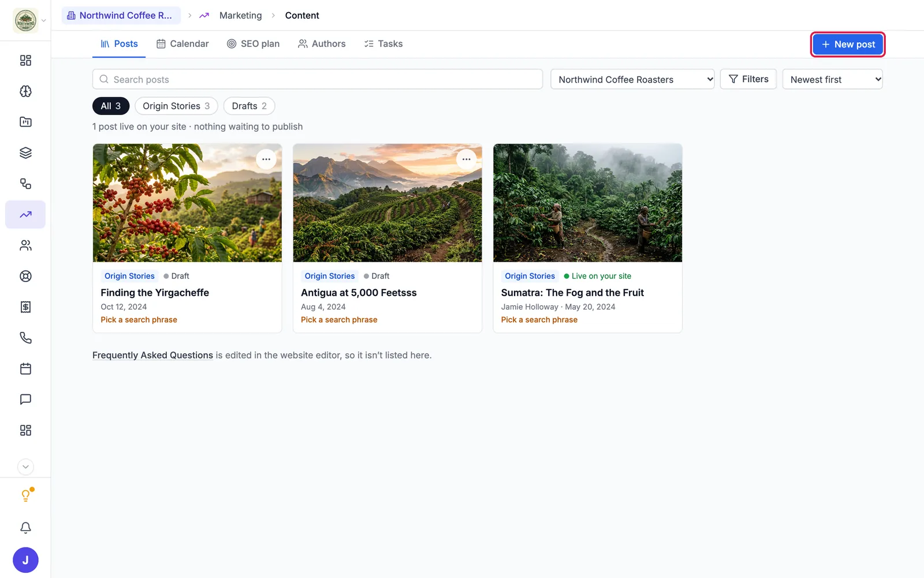
Task: Open the support lifebuoy icon in sidebar
Action: click(x=25, y=276)
